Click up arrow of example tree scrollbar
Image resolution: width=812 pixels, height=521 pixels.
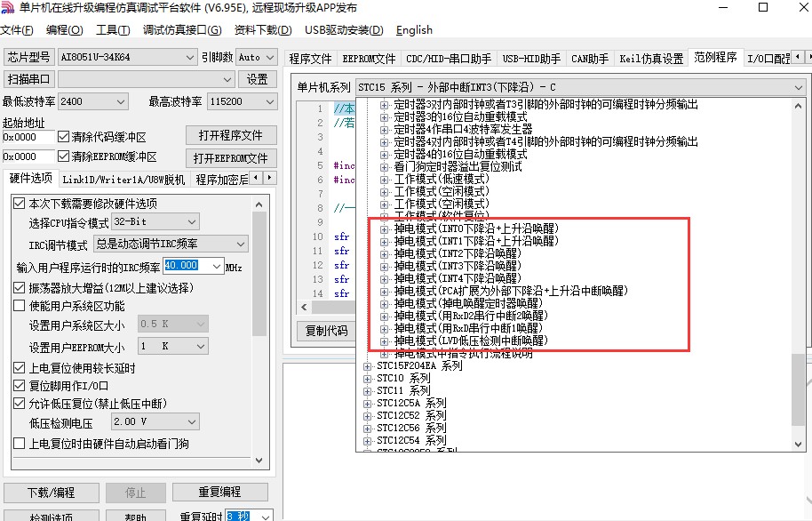tap(798, 106)
